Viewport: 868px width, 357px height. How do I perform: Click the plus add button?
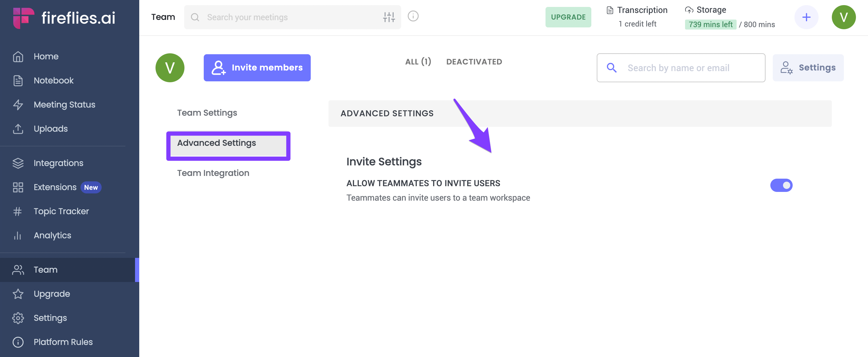pos(806,17)
